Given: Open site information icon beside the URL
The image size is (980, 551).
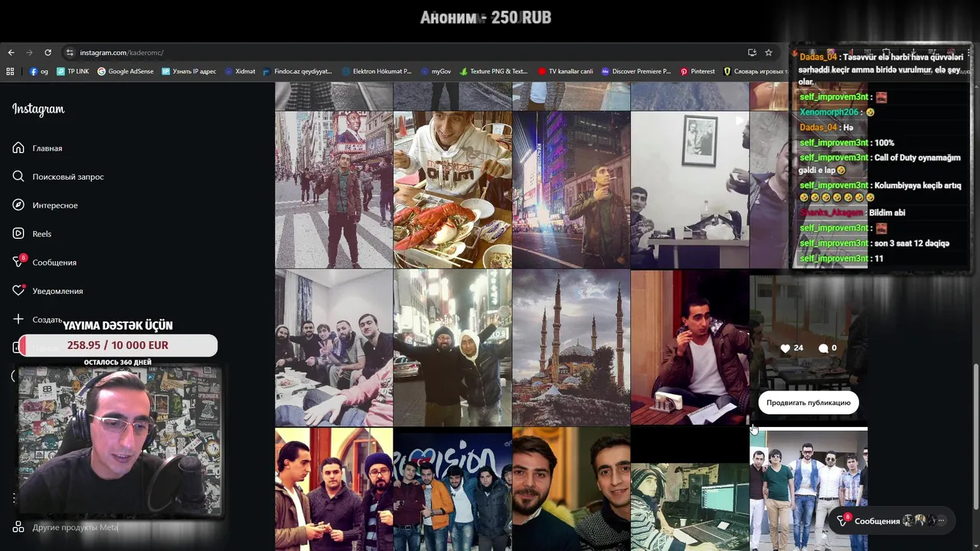Looking at the screenshot, I should pyautogui.click(x=70, y=53).
